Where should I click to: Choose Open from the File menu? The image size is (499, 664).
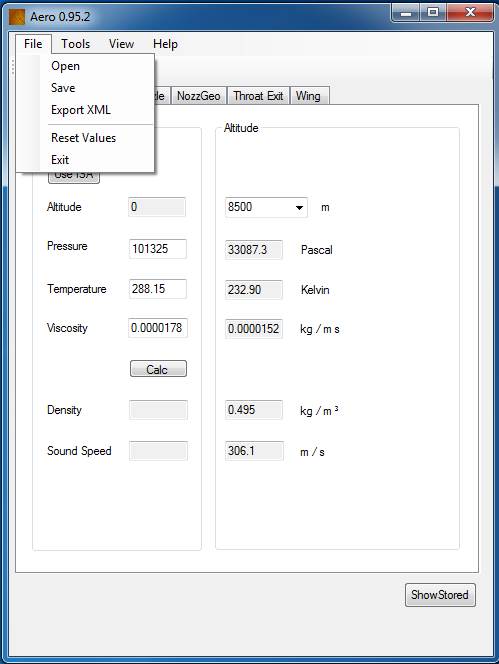[x=66, y=66]
